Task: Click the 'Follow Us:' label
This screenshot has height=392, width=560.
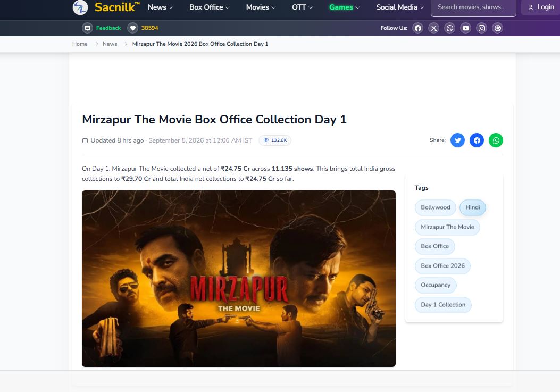Action: pos(394,28)
